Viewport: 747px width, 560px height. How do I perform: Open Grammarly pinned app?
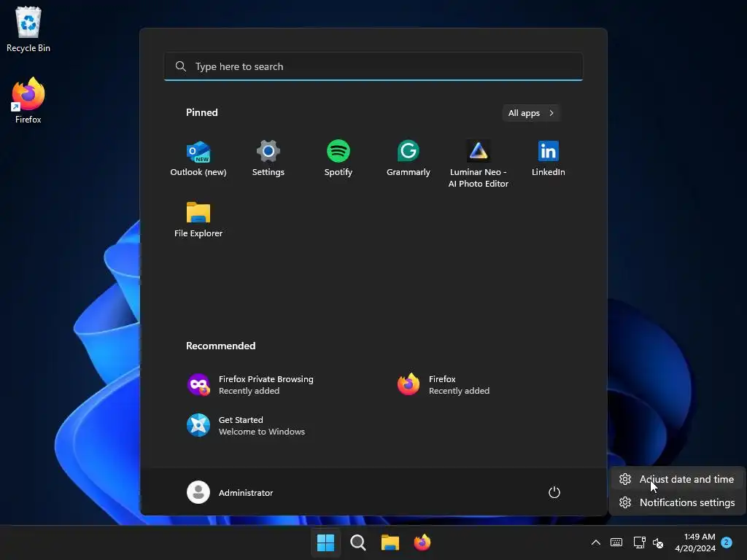point(409,159)
